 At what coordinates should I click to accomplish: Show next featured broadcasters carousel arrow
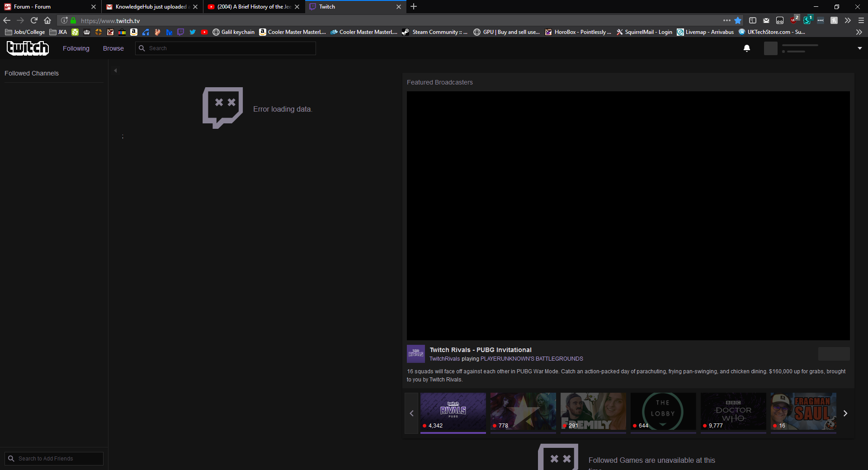coord(845,413)
